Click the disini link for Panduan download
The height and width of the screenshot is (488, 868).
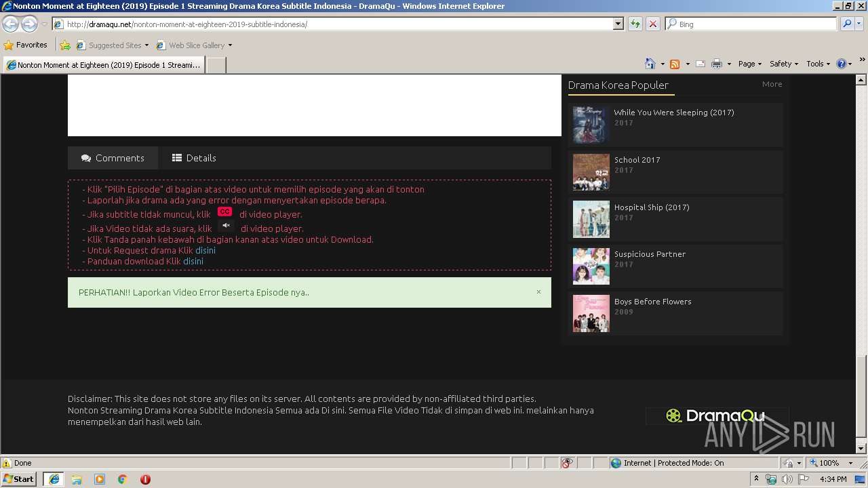click(193, 261)
